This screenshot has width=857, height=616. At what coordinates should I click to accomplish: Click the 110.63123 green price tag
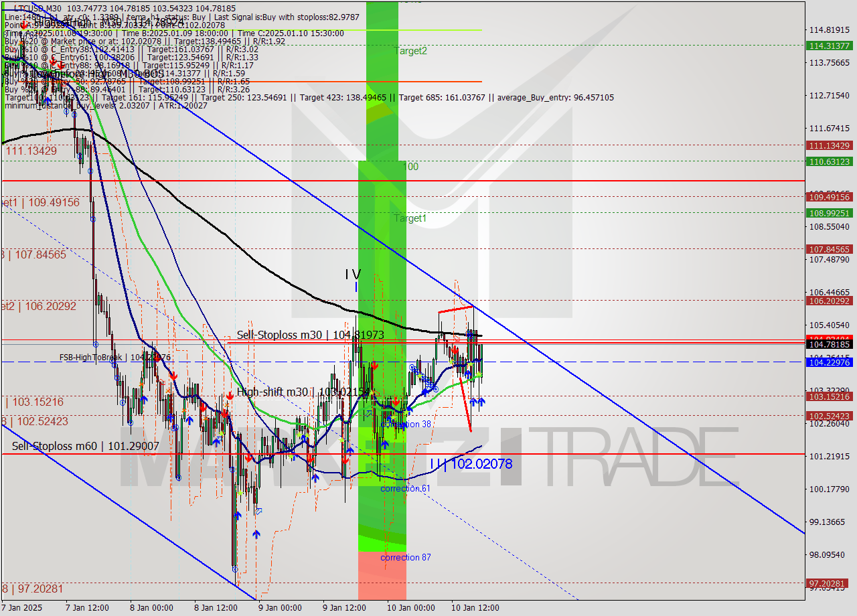tap(830, 161)
